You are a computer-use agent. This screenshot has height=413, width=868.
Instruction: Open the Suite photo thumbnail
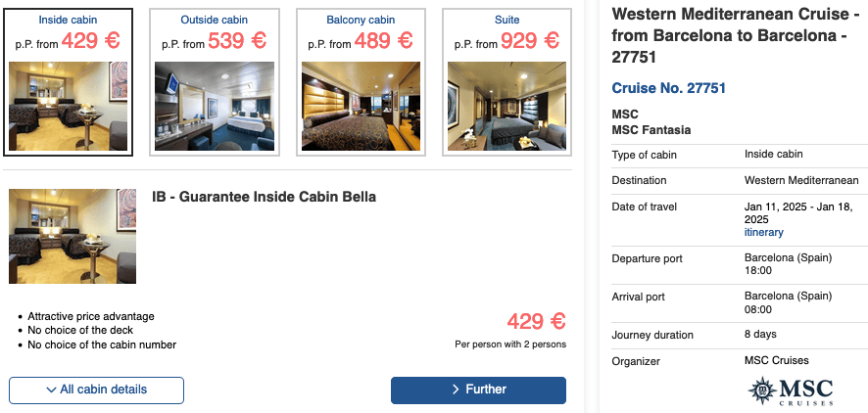pyautogui.click(x=506, y=106)
